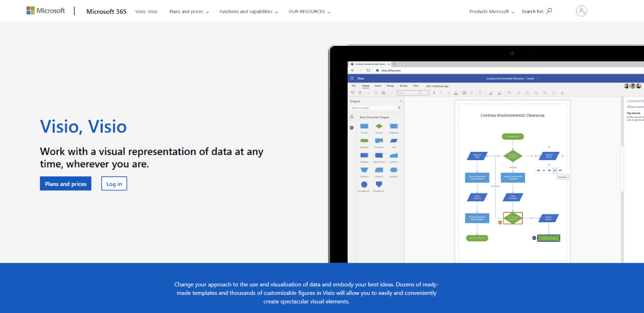The height and width of the screenshot is (313, 644).
Task: Click the Log in button
Action: pos(114,184)
